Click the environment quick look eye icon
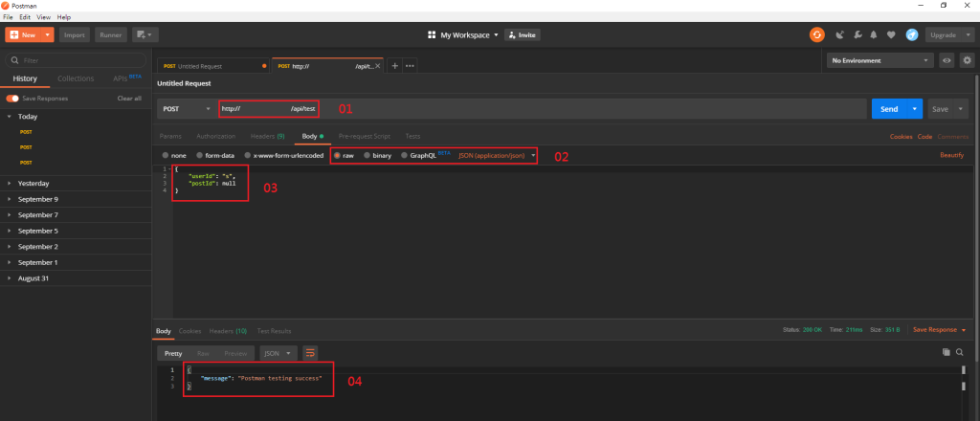 (947, 60)
